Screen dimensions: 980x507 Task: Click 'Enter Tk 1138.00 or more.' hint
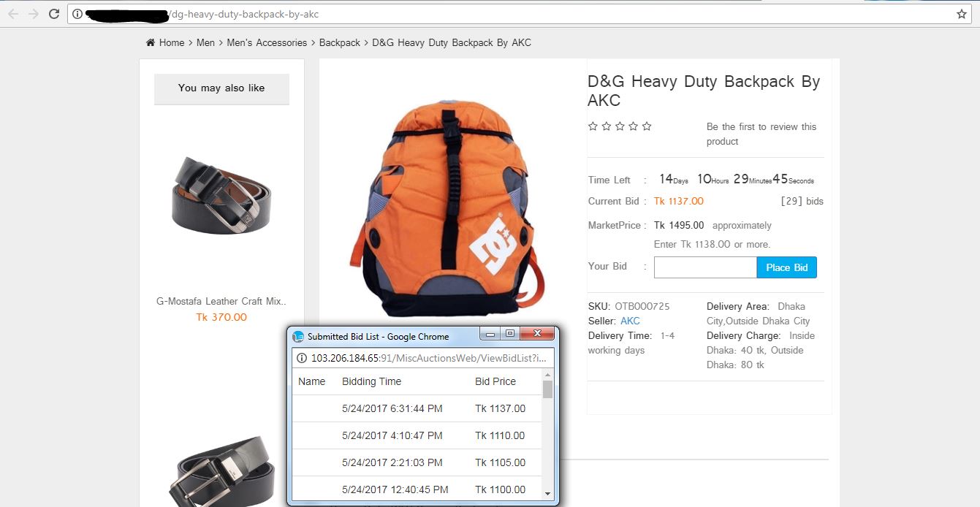click(x=712, y=244)
